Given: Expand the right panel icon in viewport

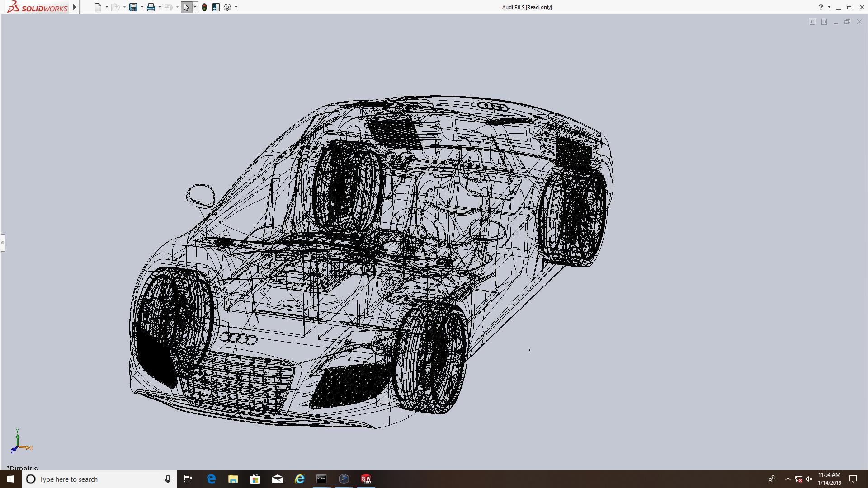Looking at the screenshot, I should pyautogui.click(x=824, y=22).
